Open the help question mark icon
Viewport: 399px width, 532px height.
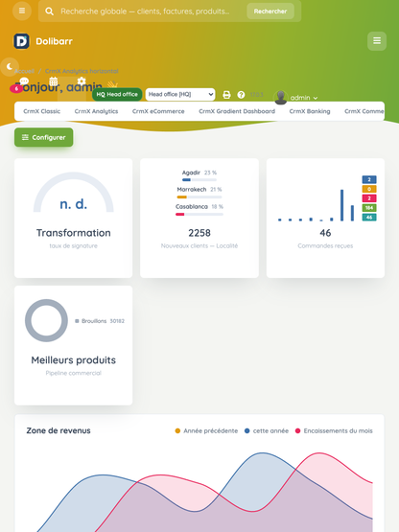pos(241,95)
